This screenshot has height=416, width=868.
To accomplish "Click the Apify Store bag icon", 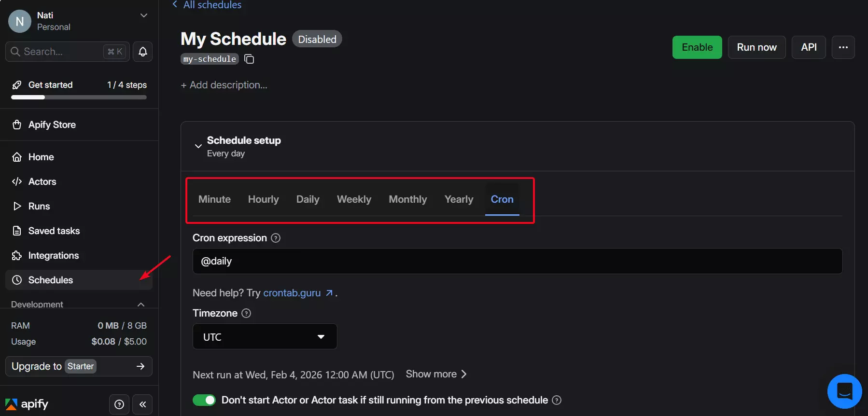I will coord(17,125).
